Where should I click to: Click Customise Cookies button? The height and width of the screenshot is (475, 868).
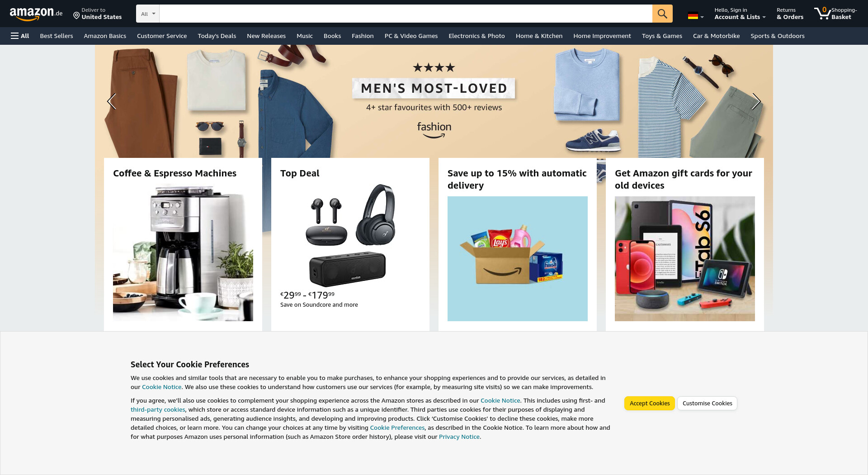point(707,404)
